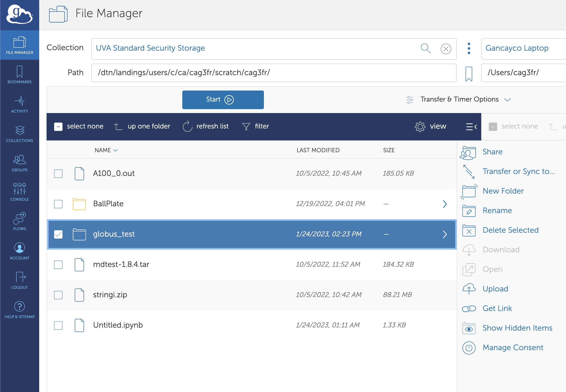Select Show Hidden Items in the menu

point(517,328)
